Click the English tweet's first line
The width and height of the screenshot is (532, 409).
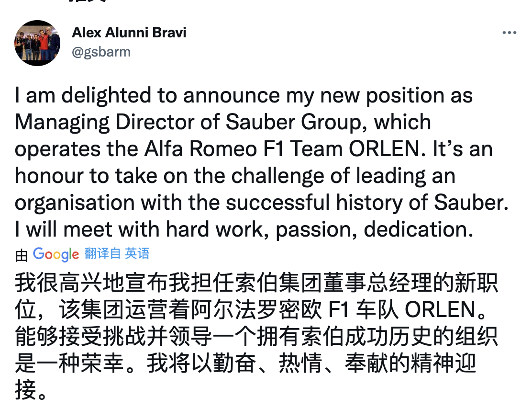(x=244, y=96)
